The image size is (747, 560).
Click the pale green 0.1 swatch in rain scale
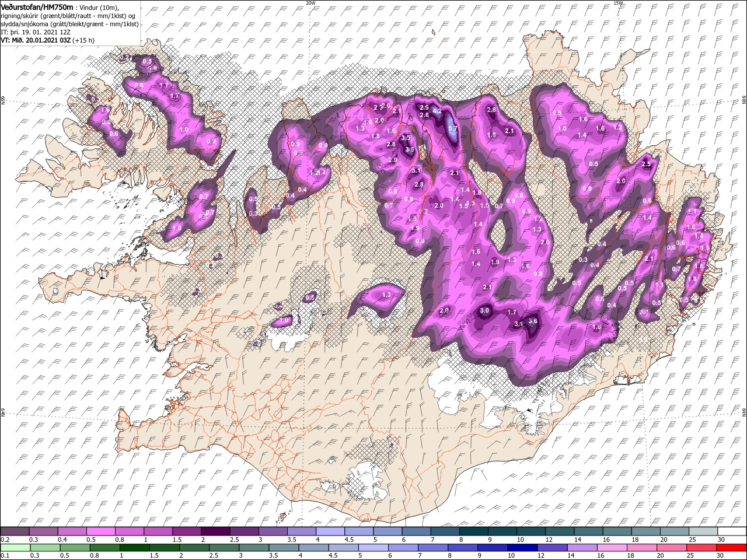pos(15,548)
